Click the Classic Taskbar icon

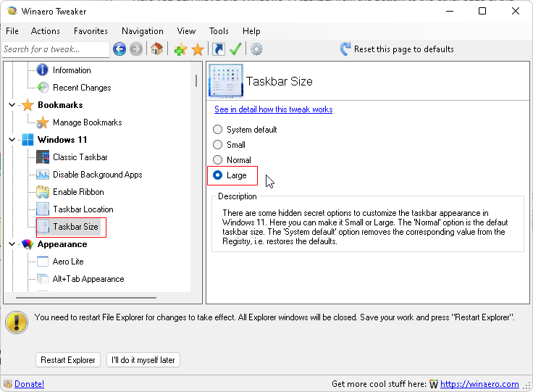click(x=43, y=157)
